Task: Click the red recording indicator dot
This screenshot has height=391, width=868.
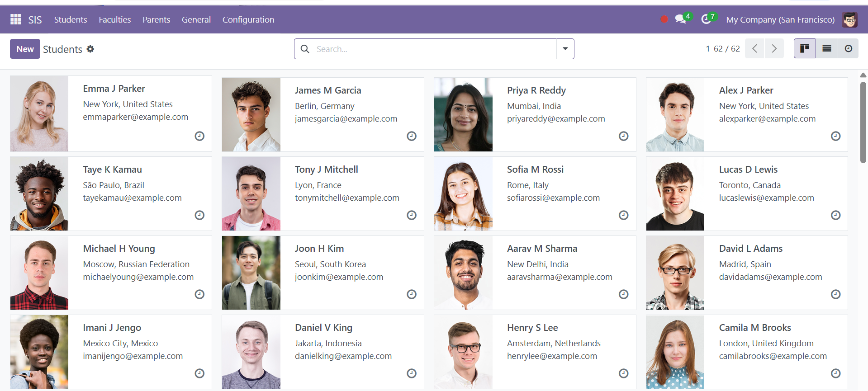Action: (664, 19)
